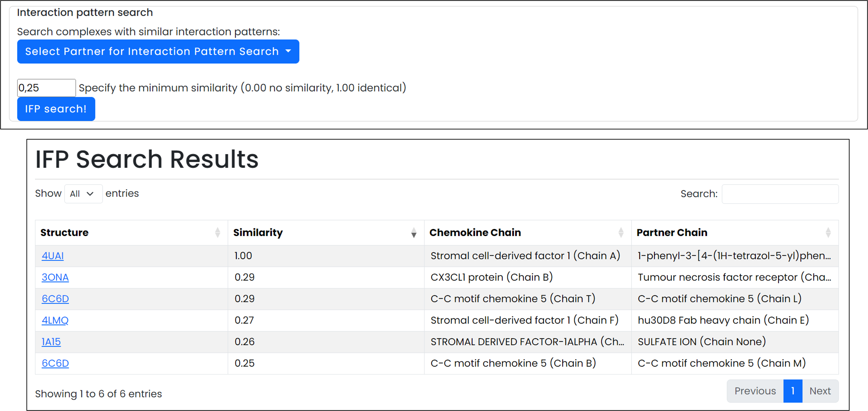Sort by Partner Chain column arrows
This screenshot has height=411, width=868.
(x=828, y=233)
